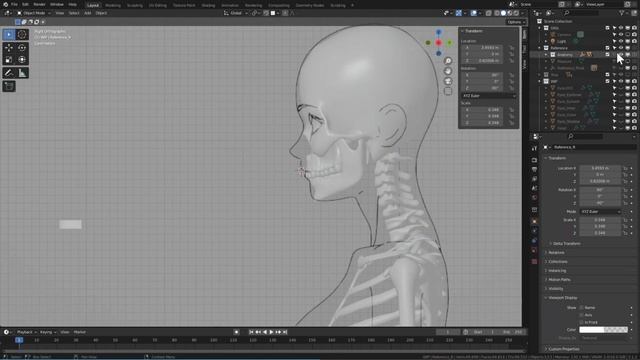Open the Render properties tab icon

tap(534, 160)
